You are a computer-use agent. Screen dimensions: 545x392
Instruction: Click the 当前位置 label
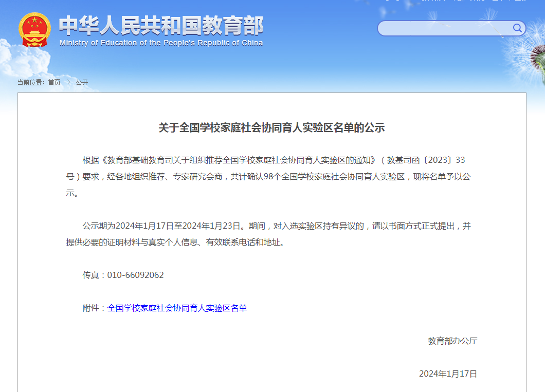coord(31,82)
